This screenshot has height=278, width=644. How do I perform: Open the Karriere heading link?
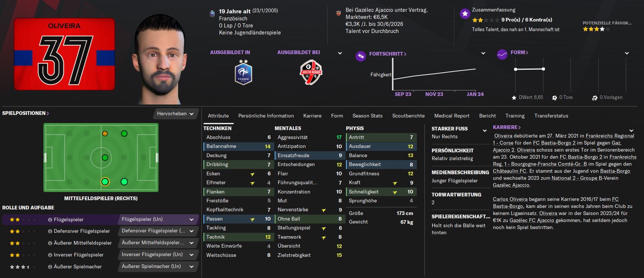point(507,127)
